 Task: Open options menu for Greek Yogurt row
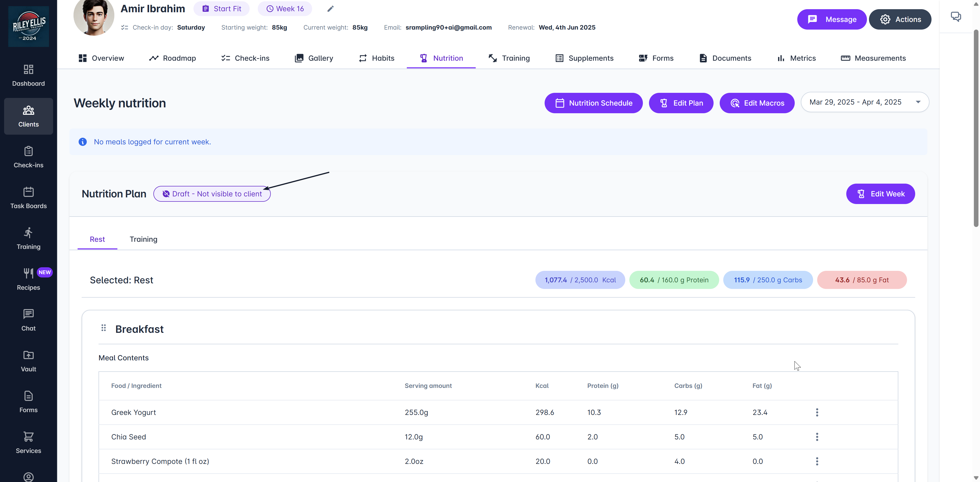pyautogui.click(x=817, y=412)
